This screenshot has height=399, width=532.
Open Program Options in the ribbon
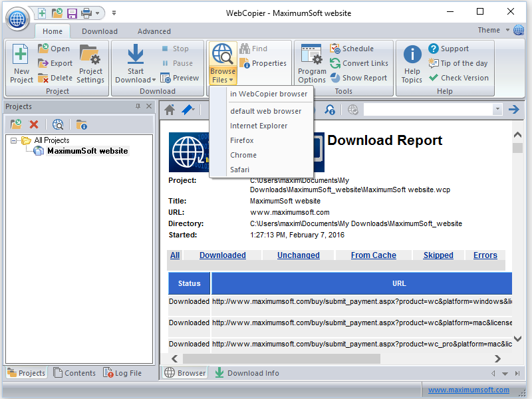click(312, 55)
